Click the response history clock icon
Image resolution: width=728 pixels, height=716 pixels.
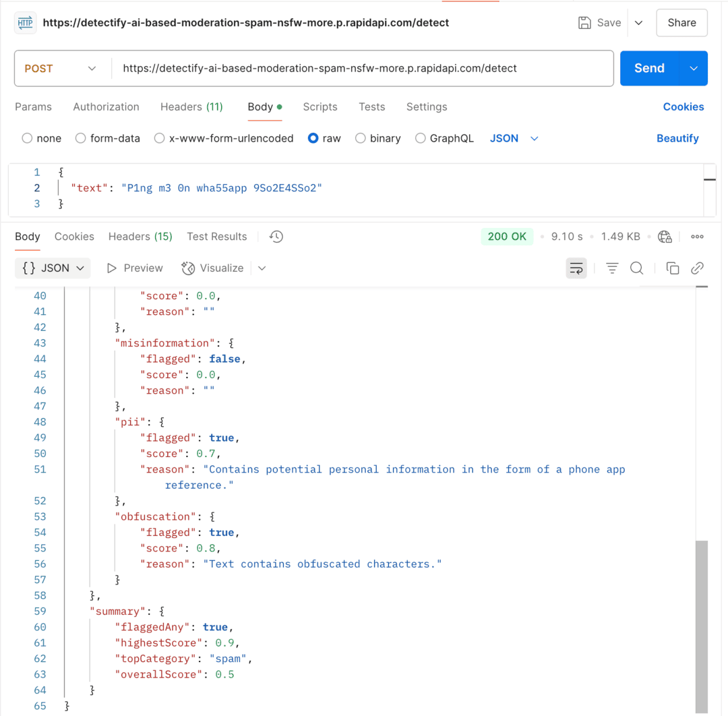(x=276, y=237)
